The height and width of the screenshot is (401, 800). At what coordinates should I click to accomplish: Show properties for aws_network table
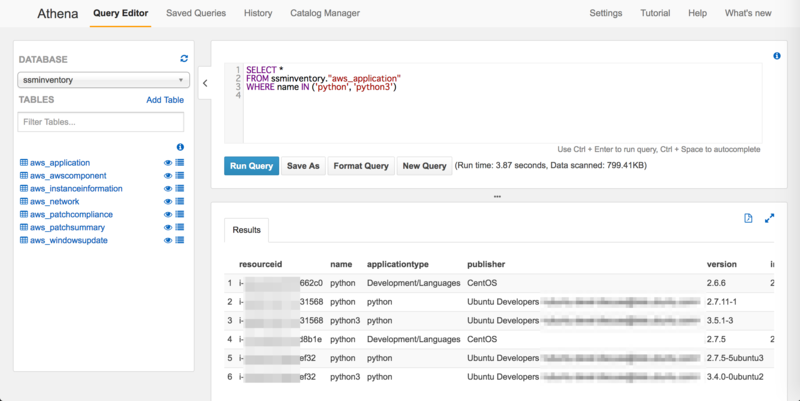pos(180,201)
